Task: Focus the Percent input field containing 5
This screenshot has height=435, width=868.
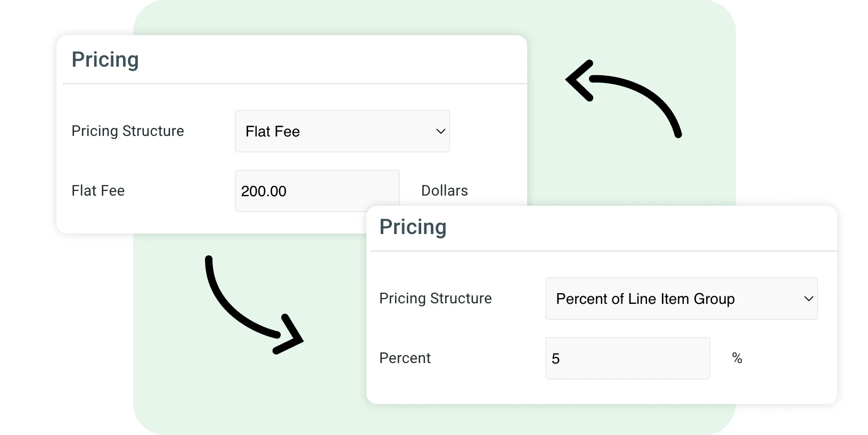Action: click(x=627, y=358)
